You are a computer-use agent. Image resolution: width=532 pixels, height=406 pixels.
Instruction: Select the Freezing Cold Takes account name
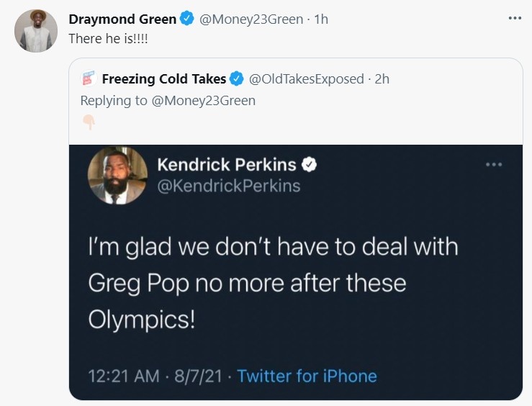tap(164, 78)
